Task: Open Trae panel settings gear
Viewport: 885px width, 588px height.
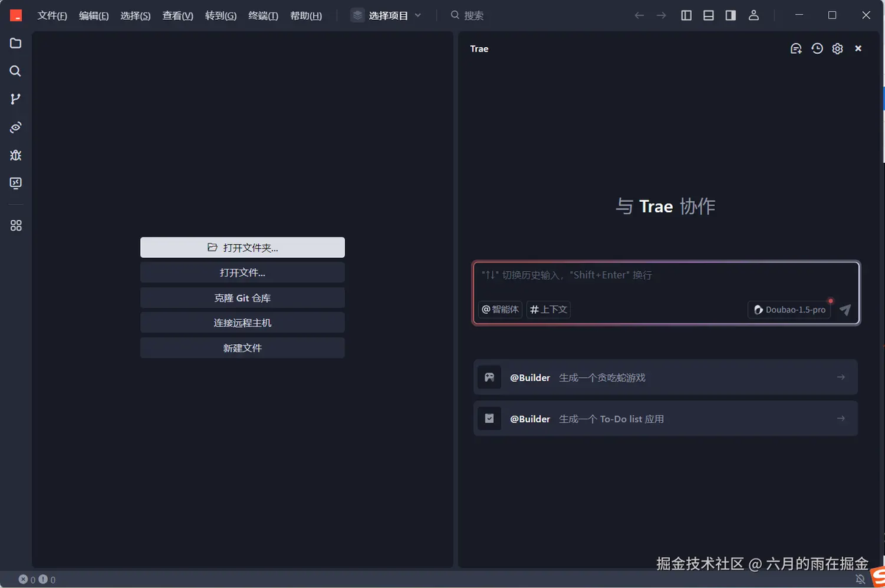Action: coord(837,49)
